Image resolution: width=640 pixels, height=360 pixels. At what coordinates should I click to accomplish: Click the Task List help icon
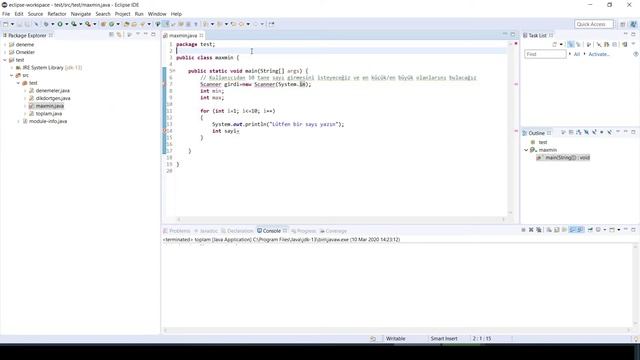636,54
